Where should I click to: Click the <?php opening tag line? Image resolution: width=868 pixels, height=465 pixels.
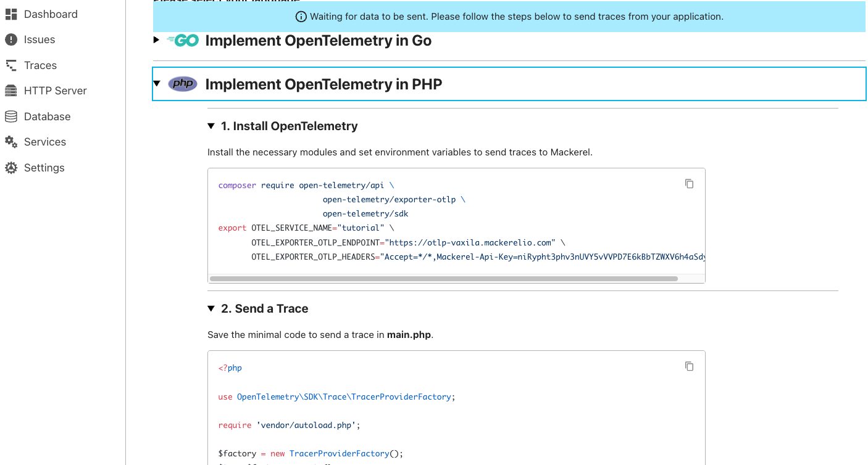coord(230,368)
